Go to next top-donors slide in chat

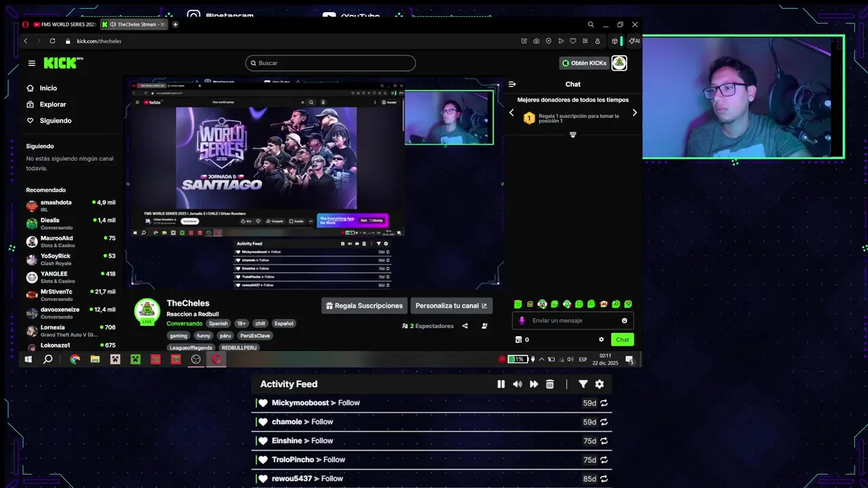point(635,113)
